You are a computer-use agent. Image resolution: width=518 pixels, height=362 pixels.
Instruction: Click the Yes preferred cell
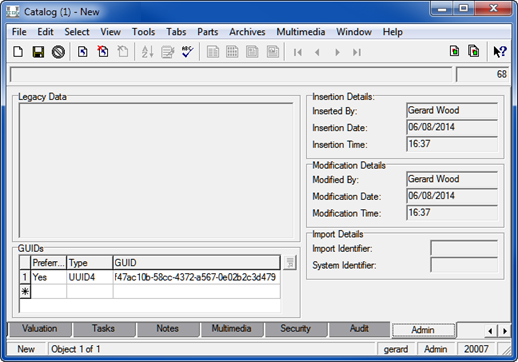(x=48, y=277)
